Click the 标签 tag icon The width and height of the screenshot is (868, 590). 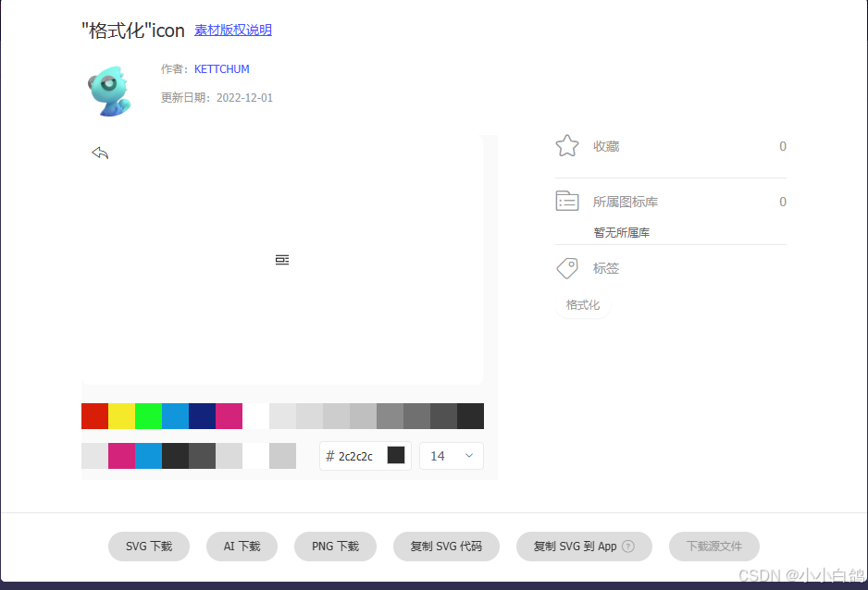567,268
